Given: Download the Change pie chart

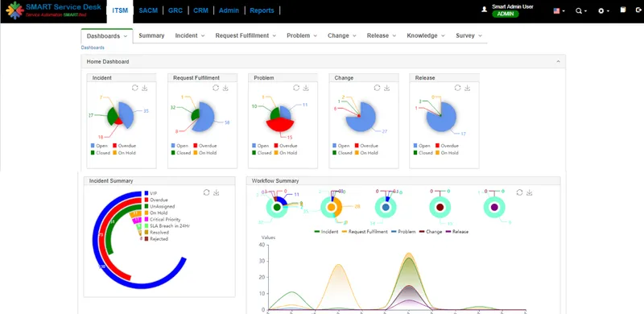Looking at the screenshot, I should pos(387,88).
